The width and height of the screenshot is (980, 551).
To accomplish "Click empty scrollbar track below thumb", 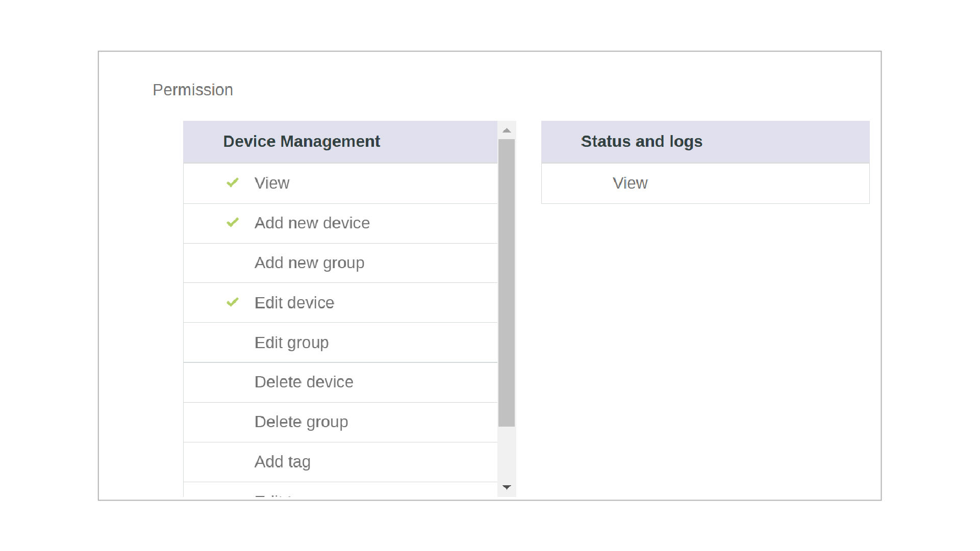I will (x=507, y=454).
